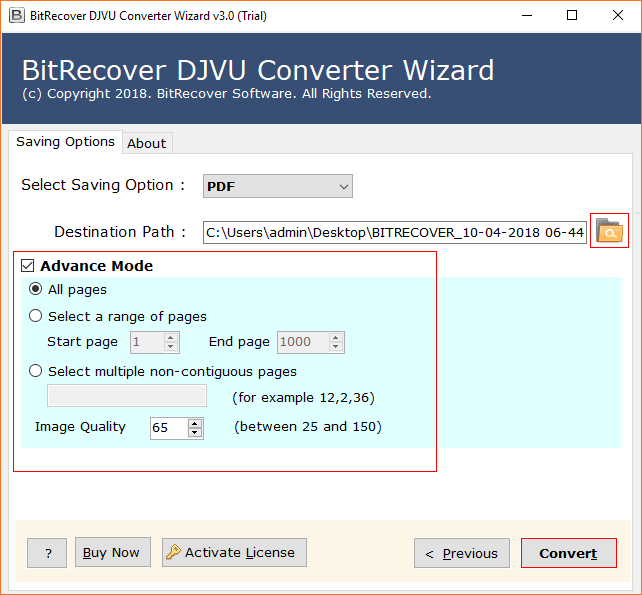Open the destination folder browse icon
642x595 pixels.
609,231
